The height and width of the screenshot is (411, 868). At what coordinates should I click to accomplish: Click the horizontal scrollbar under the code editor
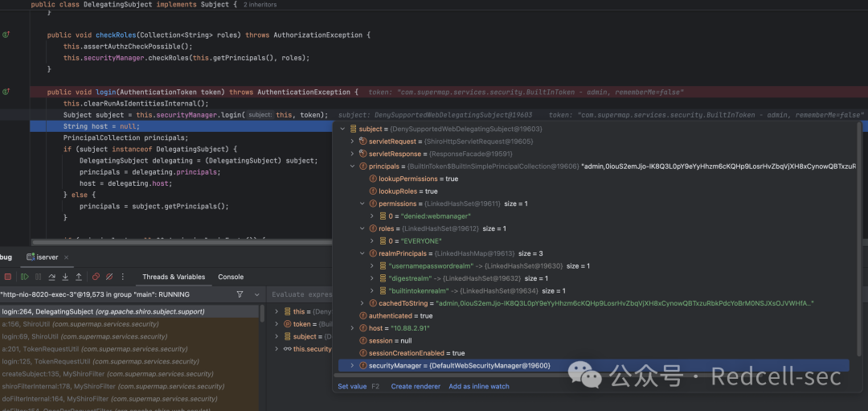tap(182, 242)
